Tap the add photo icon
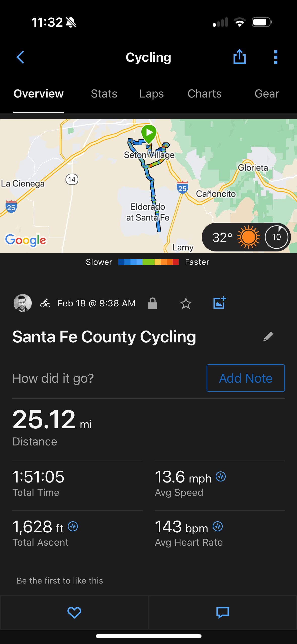This screenshot has width=297, height=644. (x=219, y=303)
